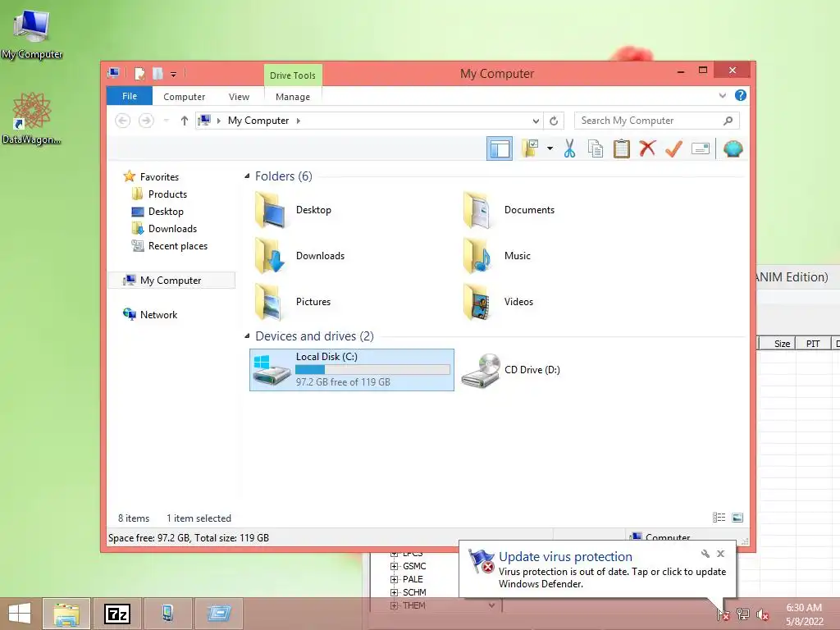Select the Drive Tools contextual tab

point(293,75)
